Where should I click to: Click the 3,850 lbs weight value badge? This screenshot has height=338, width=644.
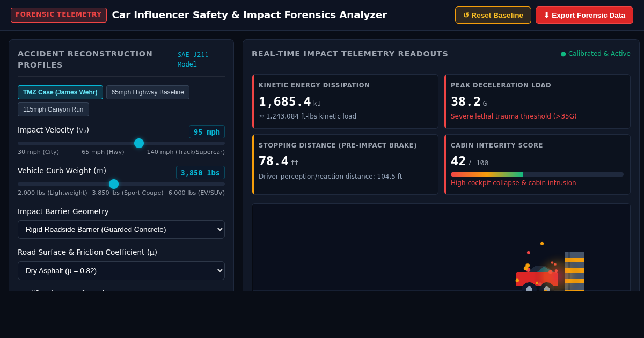pyautogui.click(x=200, y=173)
